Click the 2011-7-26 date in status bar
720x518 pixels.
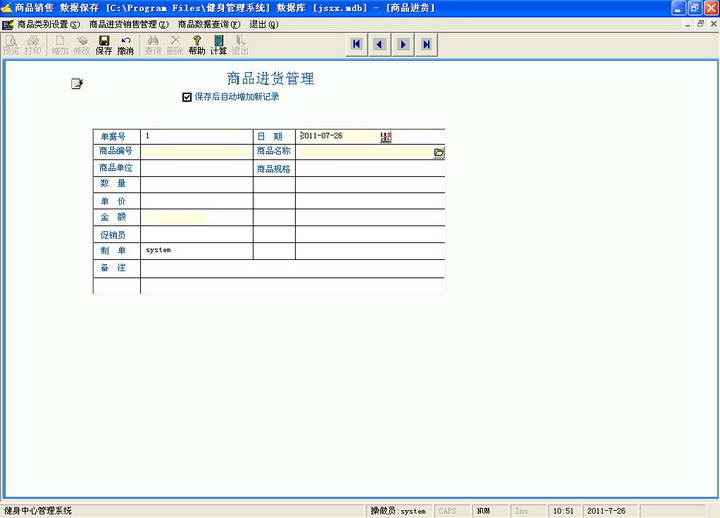click(x=606, y=511)
